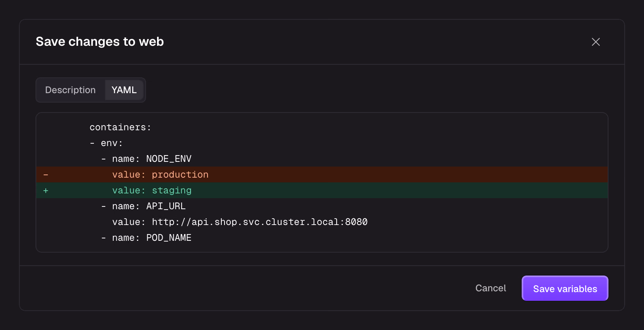Switch to the Description tab

pyautogui.click(x=70, y=90)
